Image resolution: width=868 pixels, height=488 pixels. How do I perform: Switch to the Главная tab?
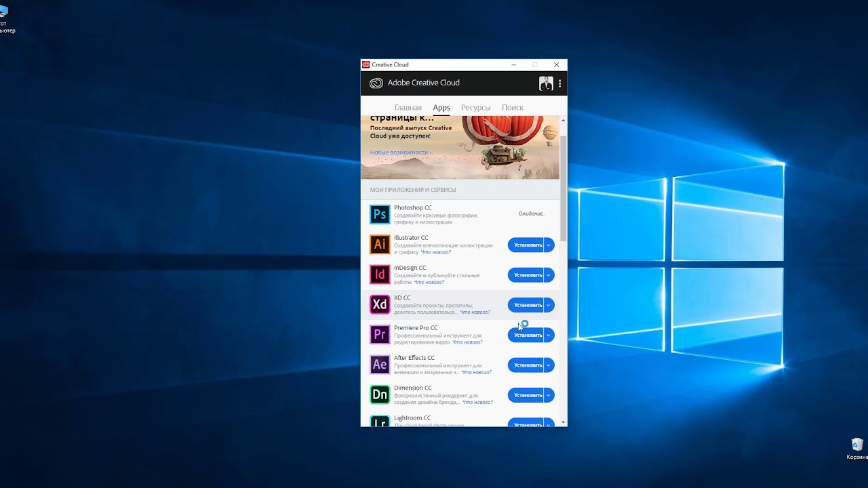pos(408,108)
